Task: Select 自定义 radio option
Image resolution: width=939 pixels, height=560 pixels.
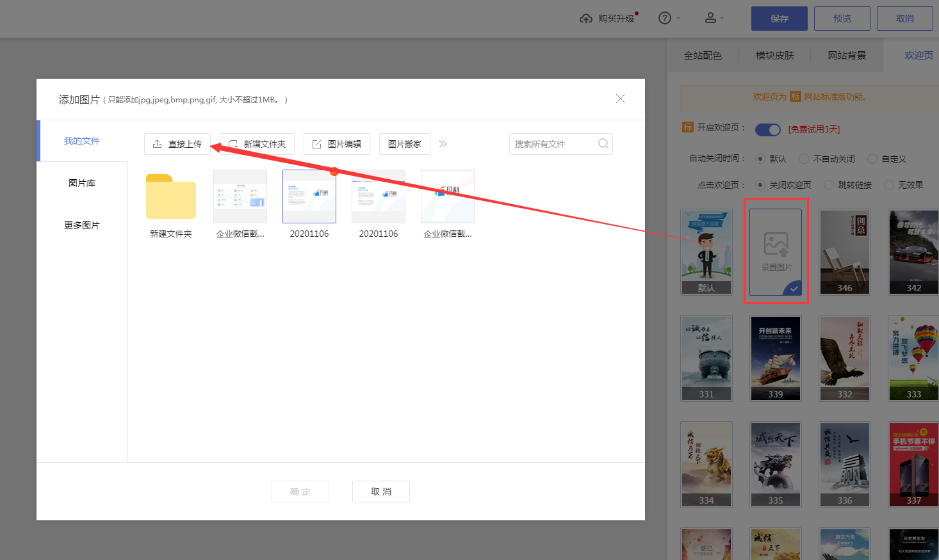Action: tap(872, 159)
